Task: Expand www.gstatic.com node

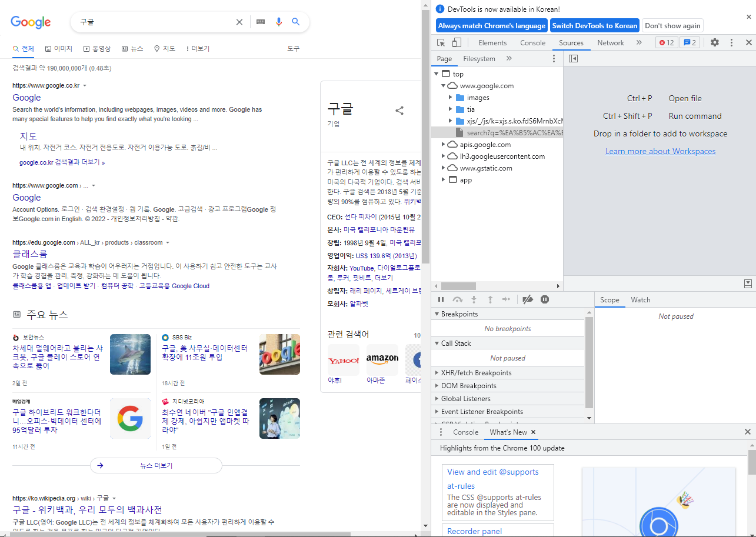Action: [444, 168]
